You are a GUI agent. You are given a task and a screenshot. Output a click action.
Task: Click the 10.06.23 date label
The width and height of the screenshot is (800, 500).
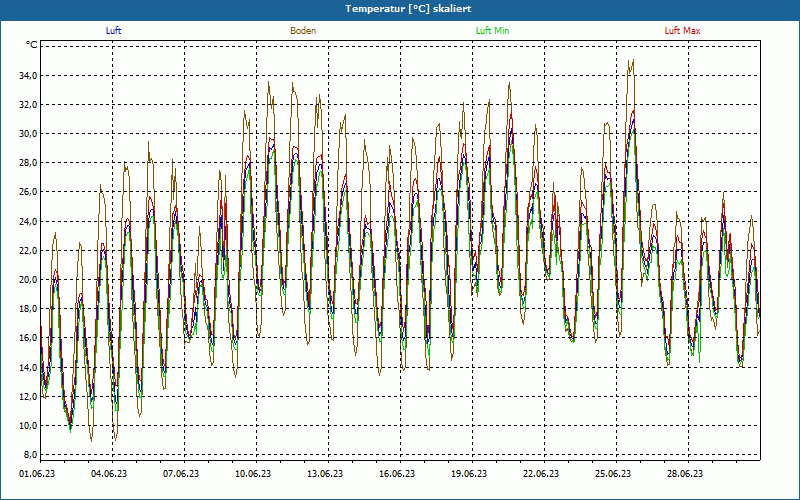click(x=253, y=474)
